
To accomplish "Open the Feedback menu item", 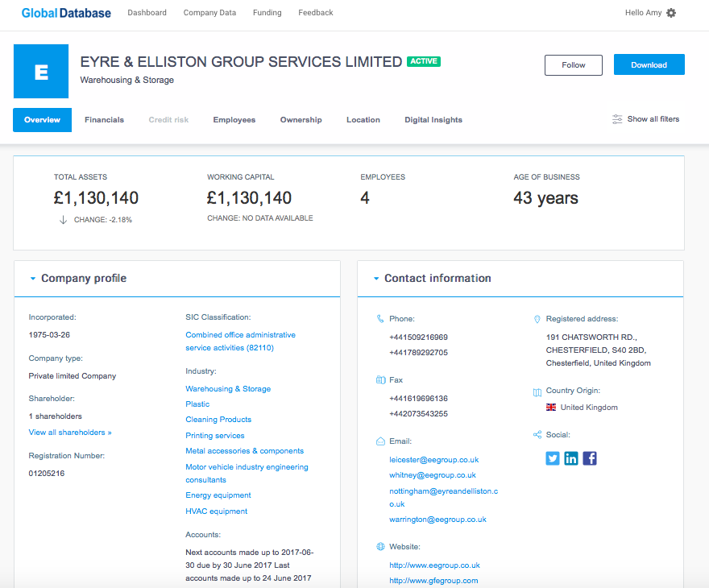I will click(315, 13).
